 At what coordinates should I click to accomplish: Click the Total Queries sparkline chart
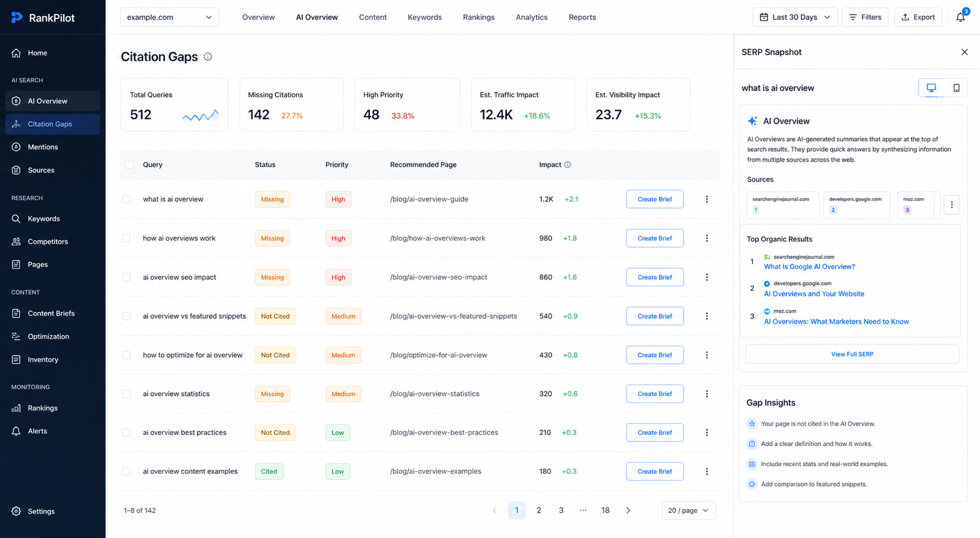click(201, 115)
